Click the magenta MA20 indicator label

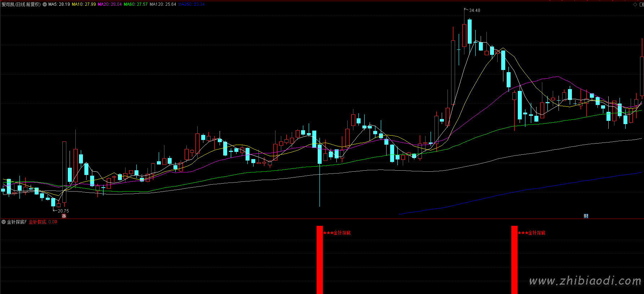pyautogui.click(x=110, y=4)
